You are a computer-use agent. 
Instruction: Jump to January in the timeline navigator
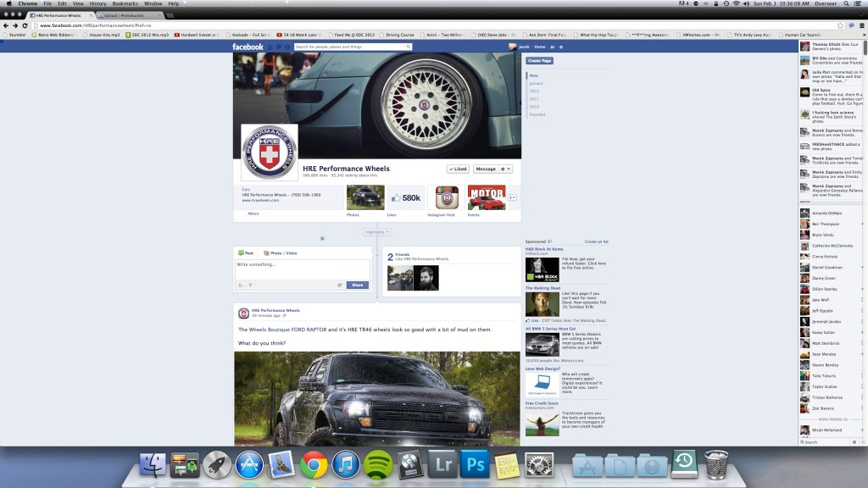[x=536, y=84]
